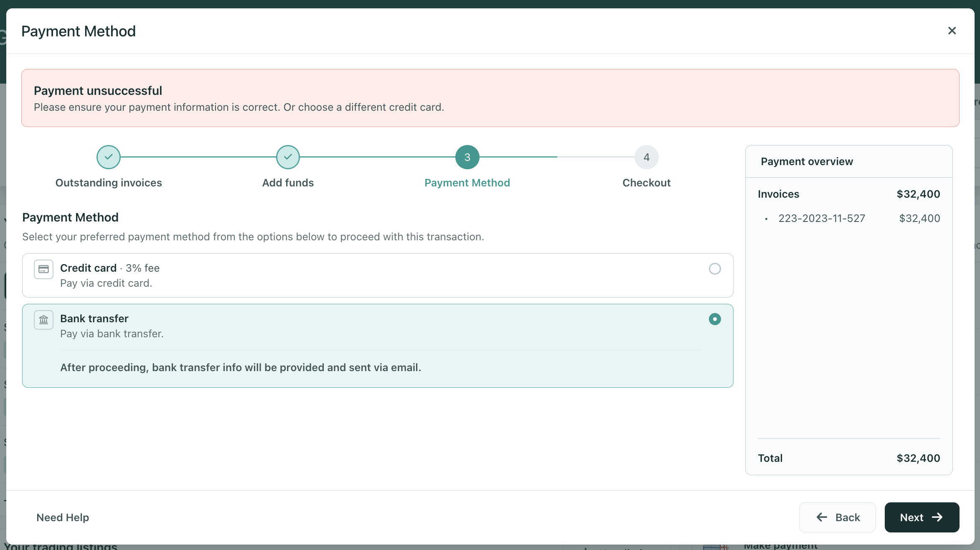
Task: Click the bank building icon
Action: point(43,320)
